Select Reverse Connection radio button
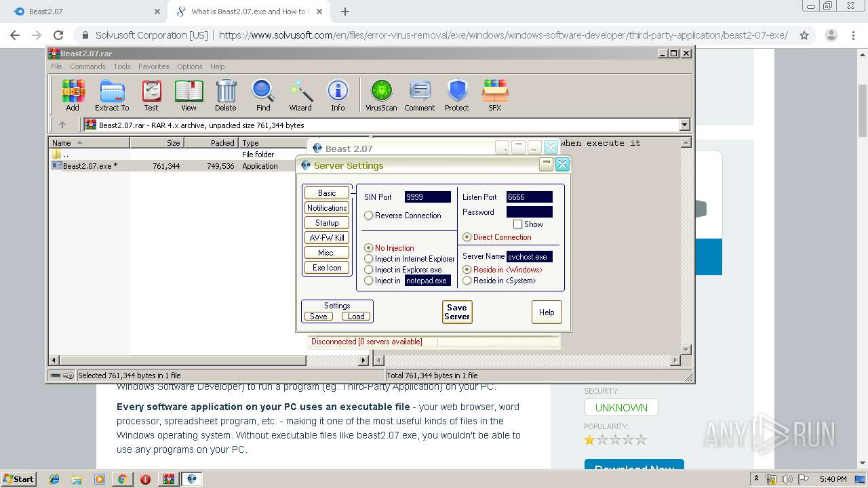This screenshot has height=488, width=868. point(369,216)
